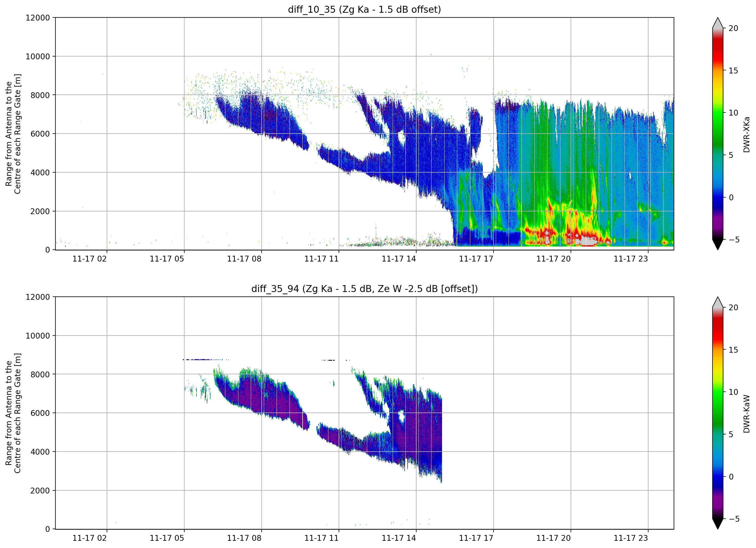
Task: Click the '11-17 23' x-tick on the bottom plot
Action: click(631, 538)
